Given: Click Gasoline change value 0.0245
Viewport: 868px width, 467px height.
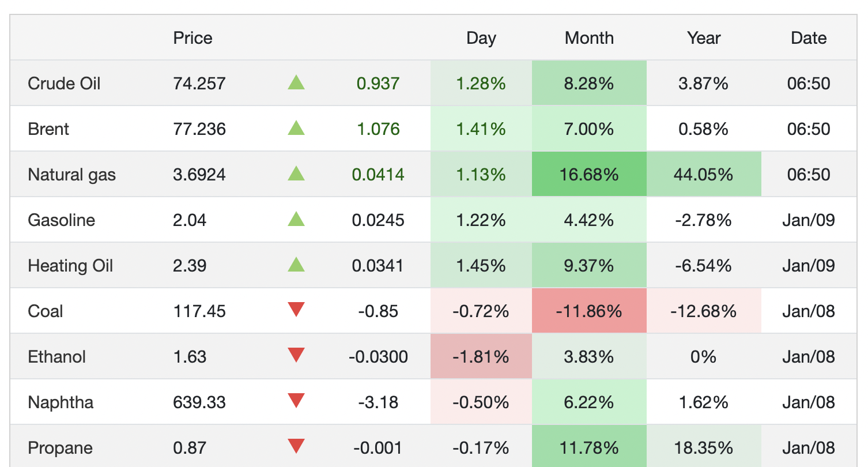Looking at the screenshot, I should coord(378,220).
